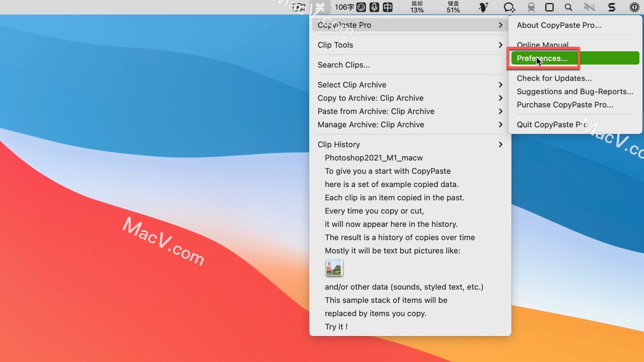The width and height of the screenshot is (644, 362).
Task: Paste clip 'Photoshop2021_M1_macw'
Action: pos(410,158)
